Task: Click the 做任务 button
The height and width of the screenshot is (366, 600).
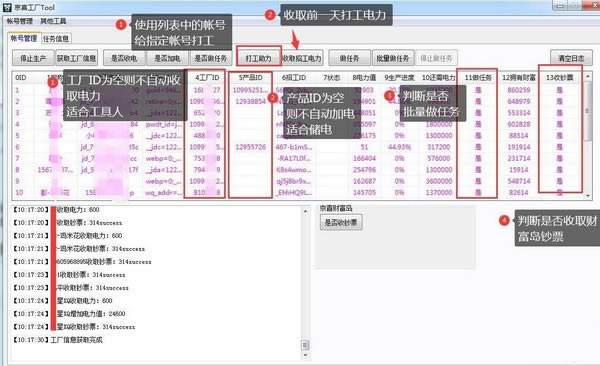Action: [349, 58]
